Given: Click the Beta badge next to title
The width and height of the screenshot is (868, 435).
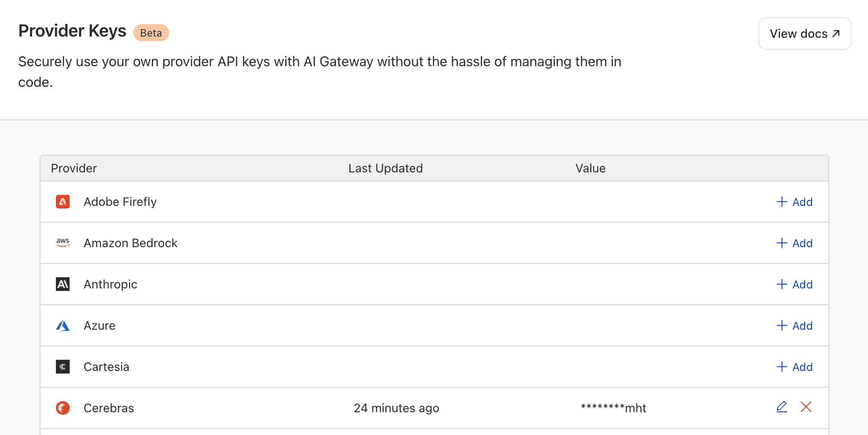Looking at the screenshot, I should point(151,33).
